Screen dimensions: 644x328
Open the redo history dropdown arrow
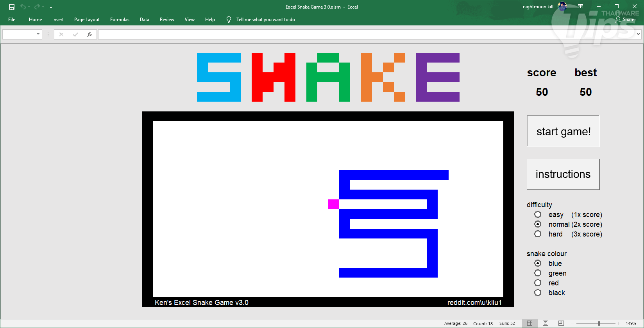(43, 7)
